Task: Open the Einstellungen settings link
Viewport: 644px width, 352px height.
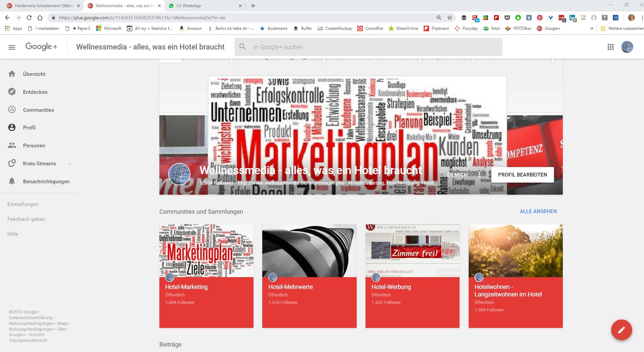Action: coord(23,204)
